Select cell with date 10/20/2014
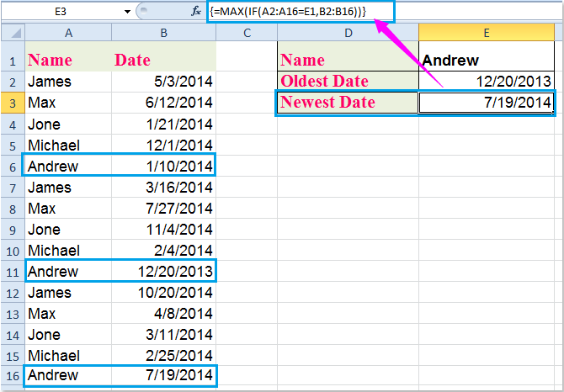The image size is (564, 392). (163, 292)
